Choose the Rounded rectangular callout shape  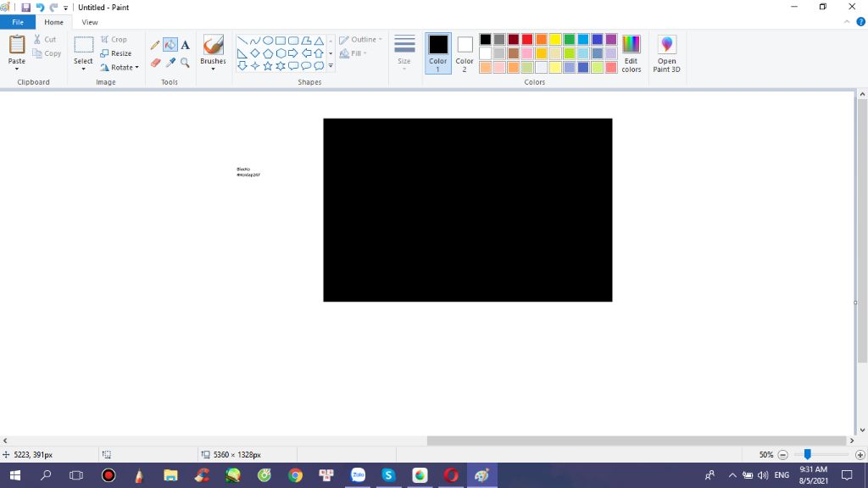pos(293,66)
